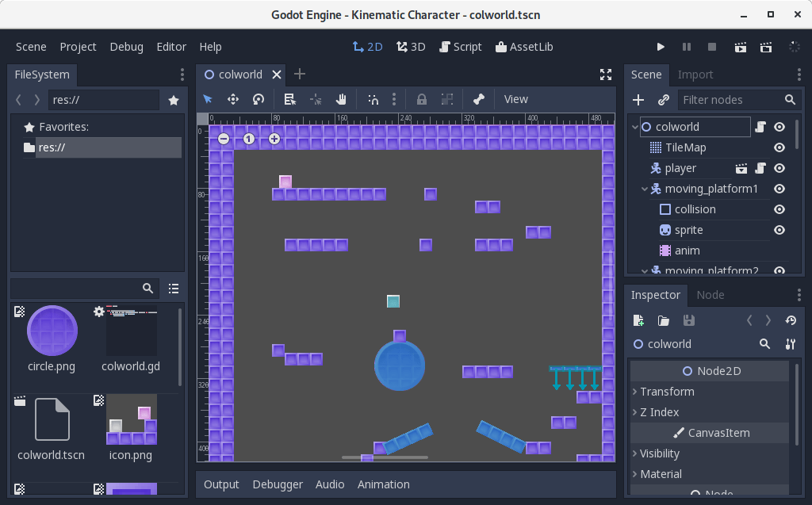Run the project with the Play button
This screenshot has width=812, height=505.
(x=661, y=47)
